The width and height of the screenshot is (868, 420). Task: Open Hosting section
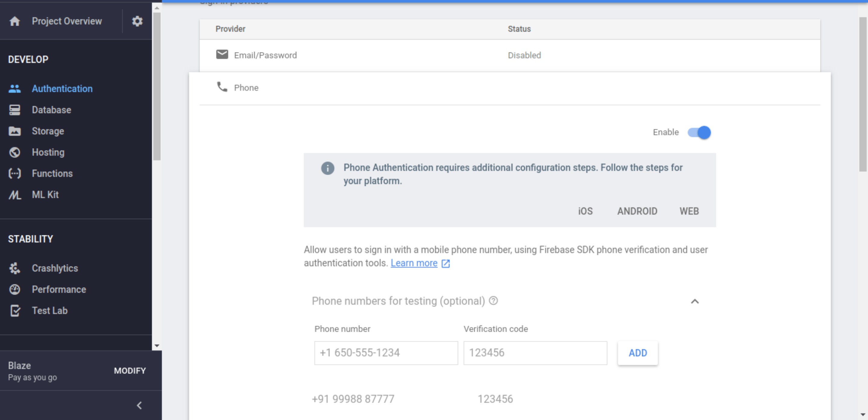(x=48, y=152)
